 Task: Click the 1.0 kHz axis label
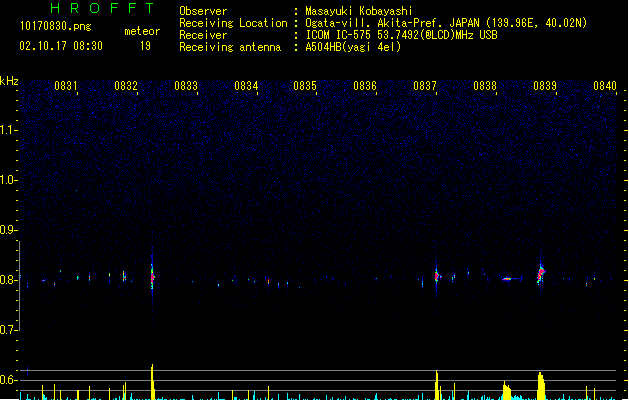pyautogui.click(x=8, y=180)
